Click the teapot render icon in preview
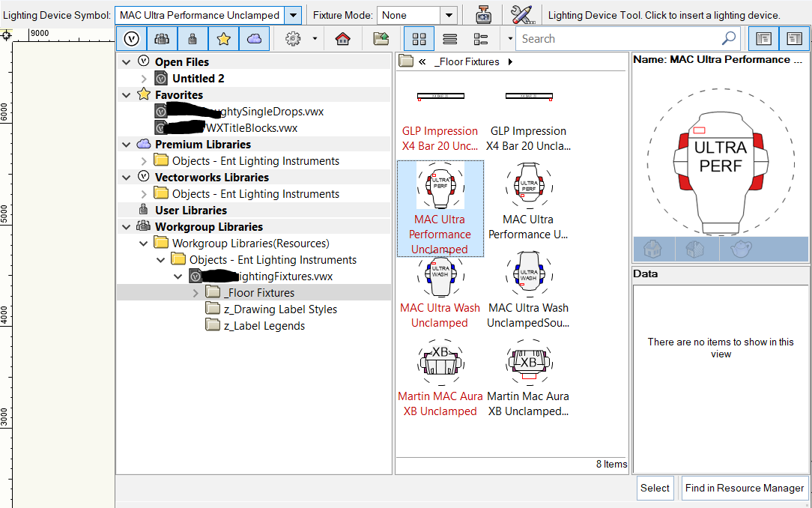 (741, 249)
